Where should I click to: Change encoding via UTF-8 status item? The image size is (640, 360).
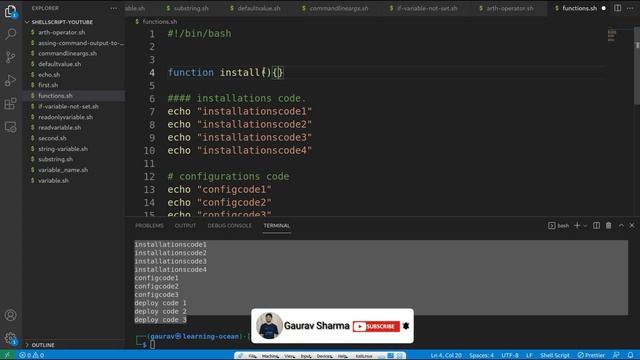pos(510,355)
